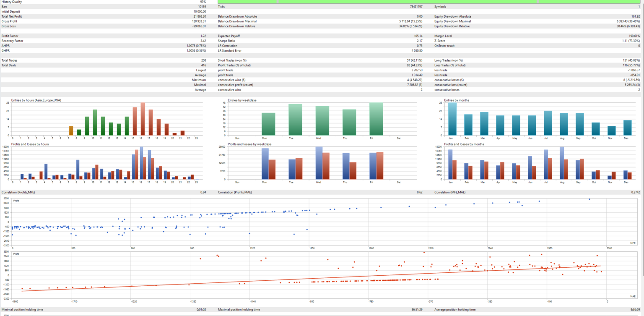Click the Sharpe Ratio value 2.17
644x316 pixels.
pos(419,41)
